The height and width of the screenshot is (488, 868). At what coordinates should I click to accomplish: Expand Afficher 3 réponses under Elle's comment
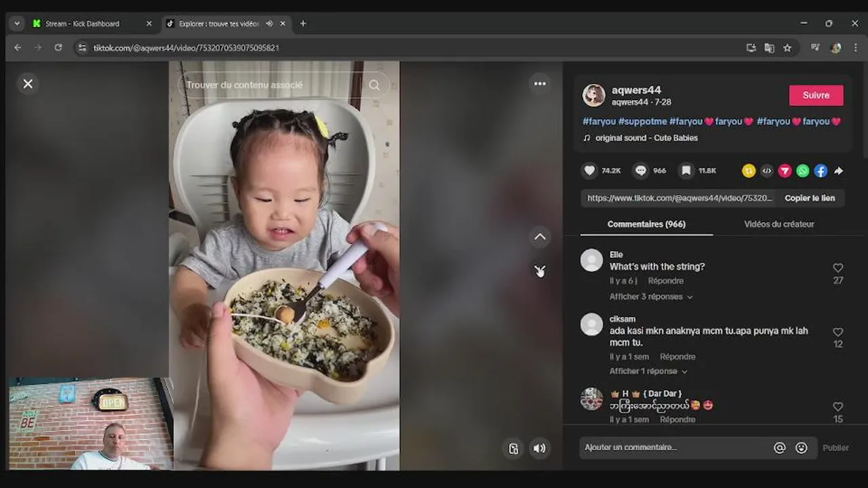[651, 297]
